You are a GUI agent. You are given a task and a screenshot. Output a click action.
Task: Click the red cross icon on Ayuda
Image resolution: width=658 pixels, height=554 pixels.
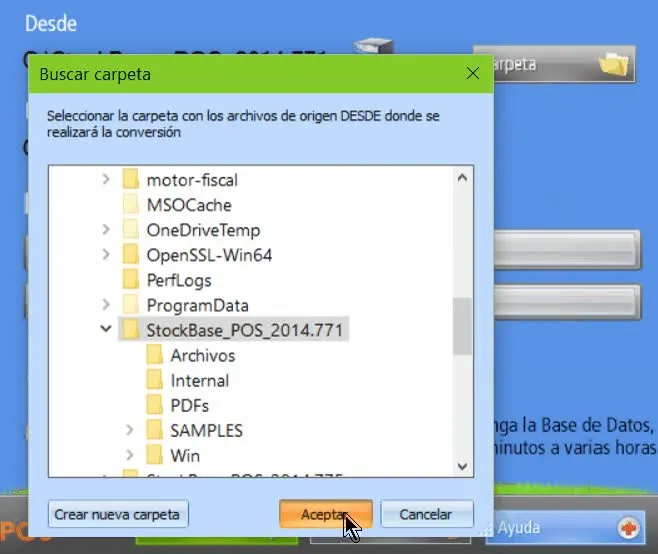click(629, 528)
